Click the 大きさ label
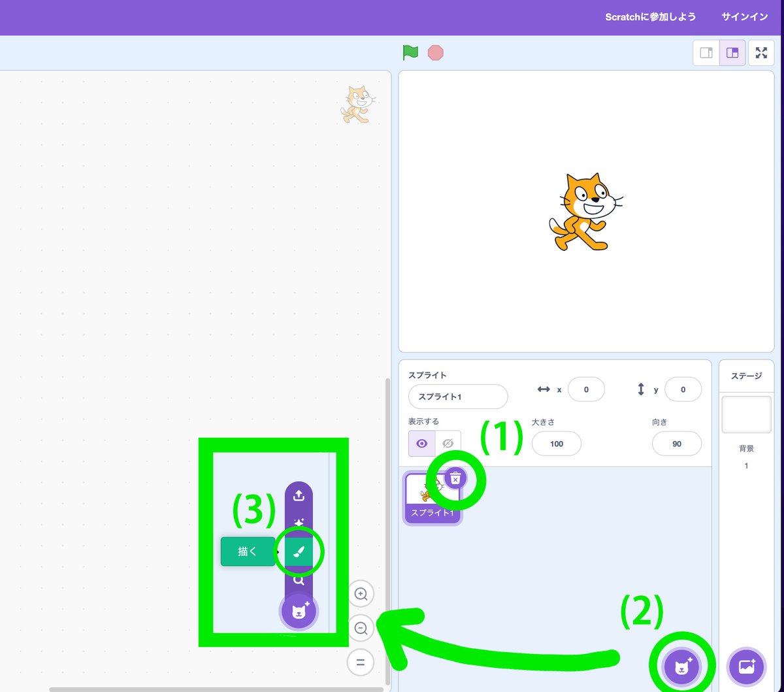This screenshot has height=692, width=784. 543,422
